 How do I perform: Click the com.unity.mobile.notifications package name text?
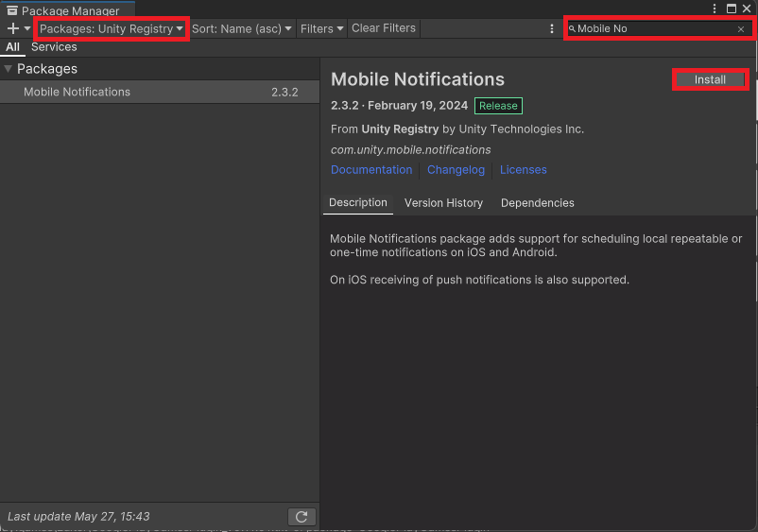410,150
